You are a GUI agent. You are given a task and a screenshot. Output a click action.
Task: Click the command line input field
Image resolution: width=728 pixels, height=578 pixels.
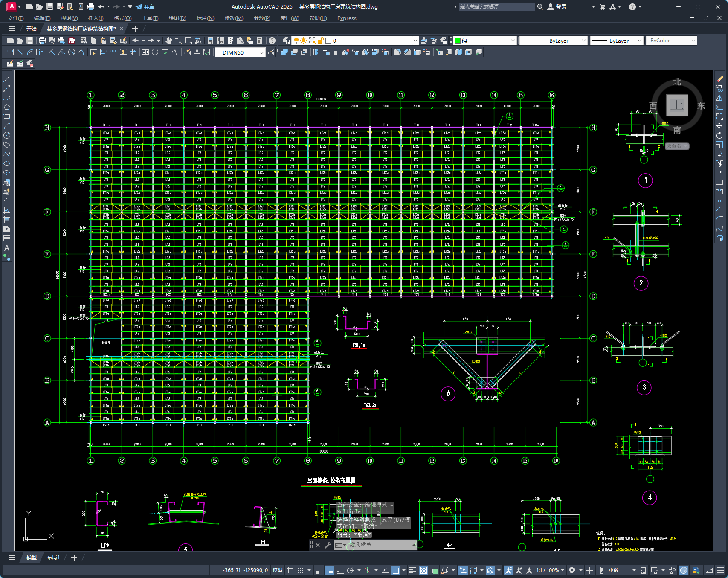pyautogui.click(x=380, y=545)
